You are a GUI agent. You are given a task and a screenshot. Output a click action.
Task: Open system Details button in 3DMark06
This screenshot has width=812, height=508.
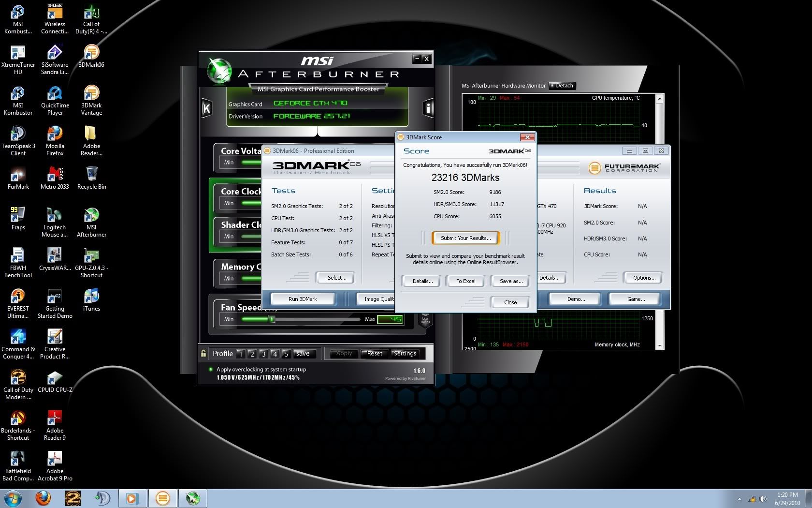click(x=551, y=278)
